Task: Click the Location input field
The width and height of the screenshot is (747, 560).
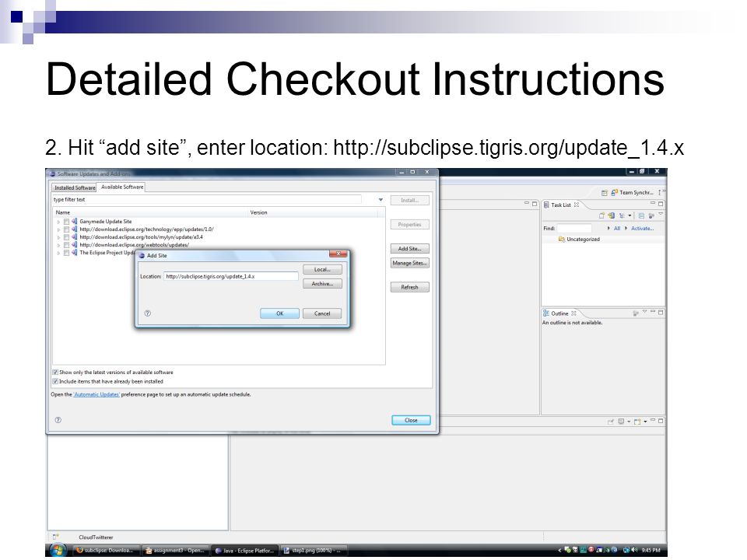Action: tap(231, 276)
